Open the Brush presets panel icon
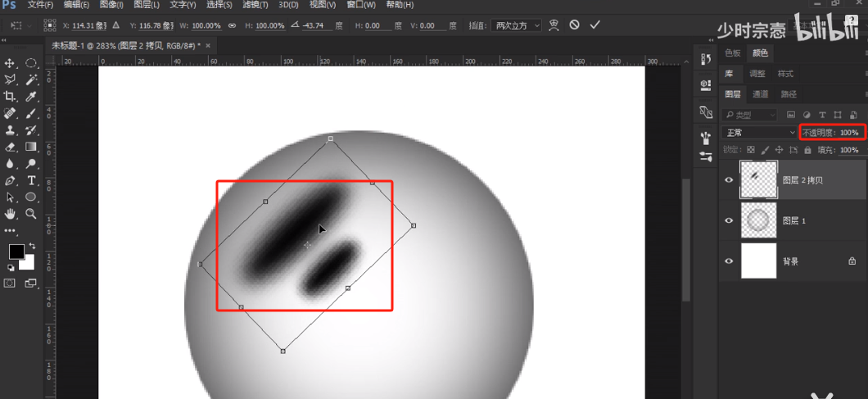The image size is (868, 399). tap(706, 137)
